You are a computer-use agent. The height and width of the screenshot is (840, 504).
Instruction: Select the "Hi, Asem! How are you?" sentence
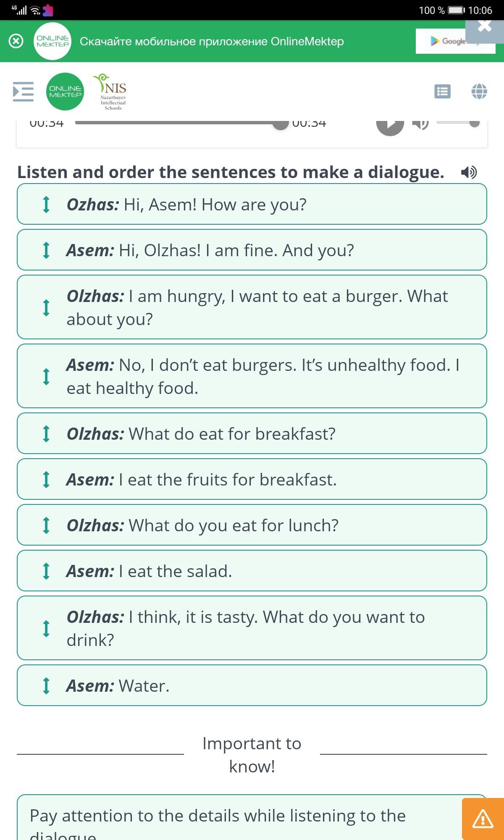[x=252, y=205]
